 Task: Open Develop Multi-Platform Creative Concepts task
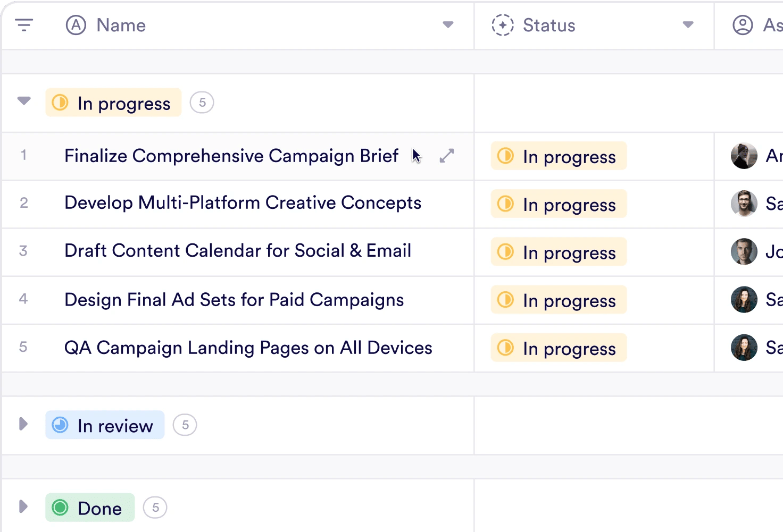coord(243,203)
